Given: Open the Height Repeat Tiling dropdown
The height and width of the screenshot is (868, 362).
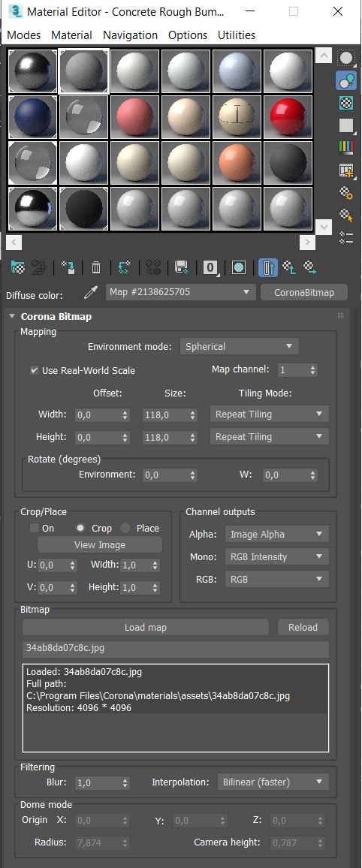Looking at the screenshot, I should click(269, 437).
